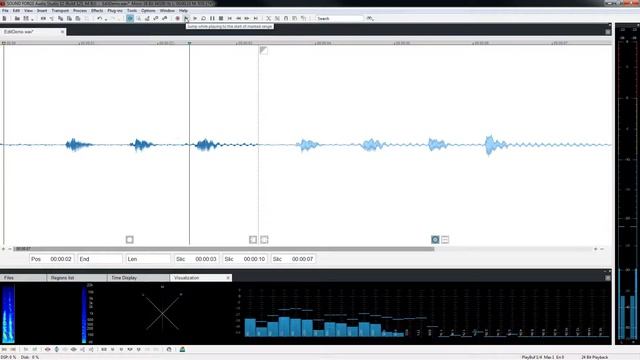The width and height of the screenshot is (640, 360).
Task: Click the Open folder icon in the toolbar
Action: click(17, 18)
